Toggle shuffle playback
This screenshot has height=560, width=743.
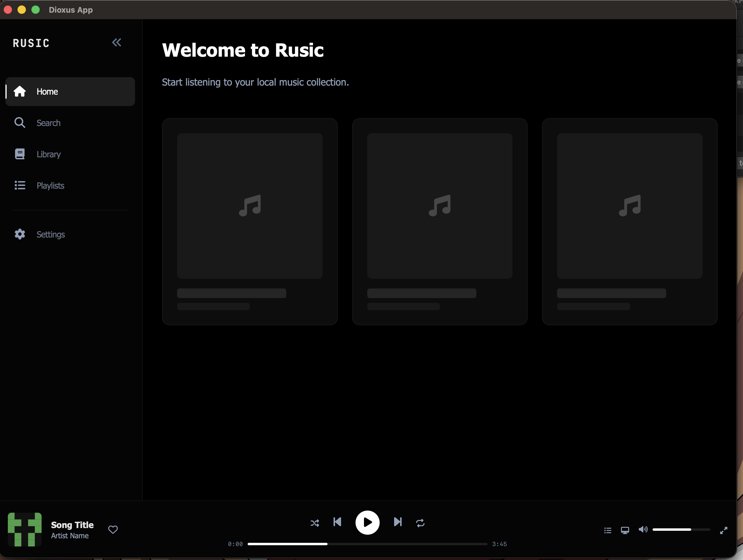click(x=315, y=523)
